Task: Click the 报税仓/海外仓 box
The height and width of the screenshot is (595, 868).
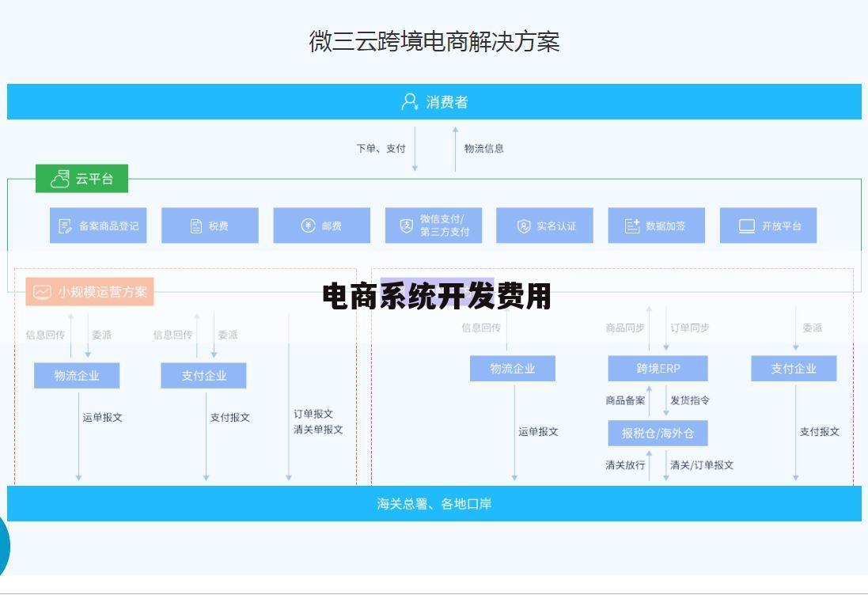Action: coord(658,434)
